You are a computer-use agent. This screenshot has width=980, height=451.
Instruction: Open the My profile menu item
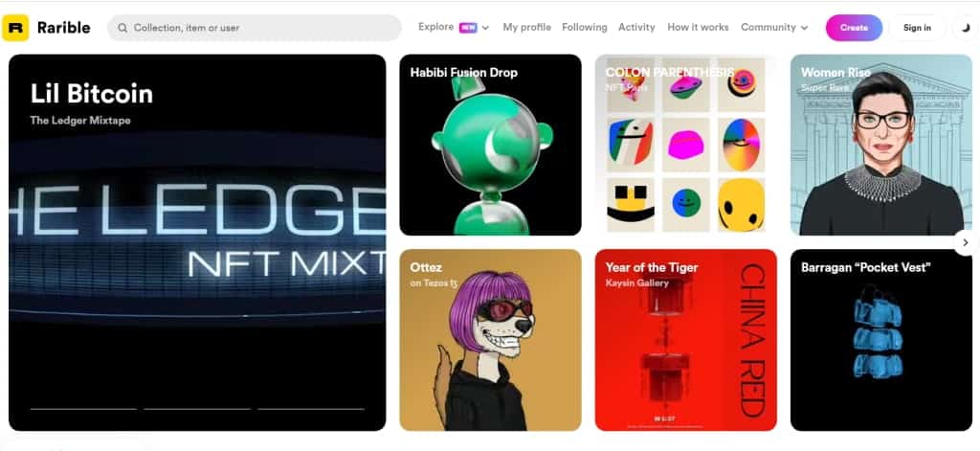pos(527,28)
